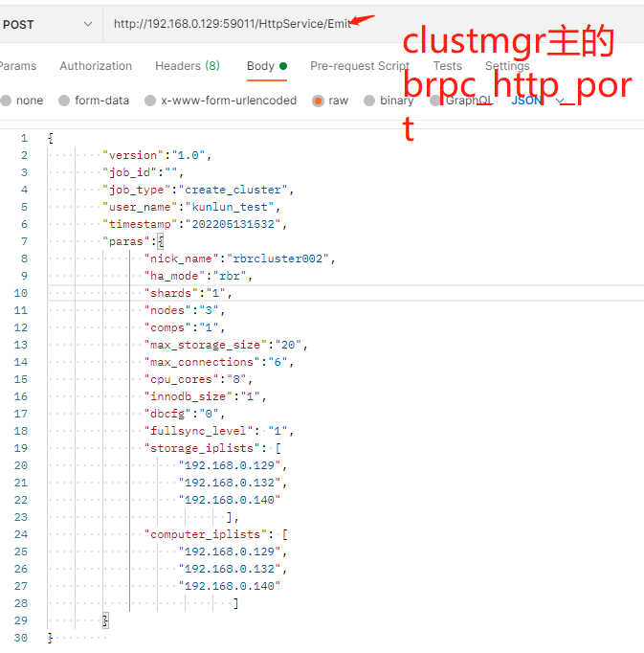Click the "create_cluster" job_type value

233,190
